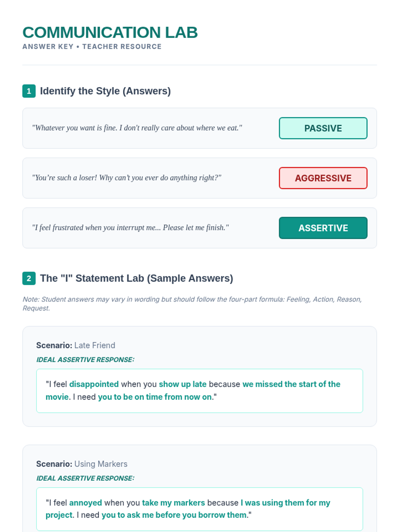The height and width of the screenshot is (532, 399).
Task: Click the "Whatever you want is fine" quote
Action: pyautogui.click(x=137, y=128)
